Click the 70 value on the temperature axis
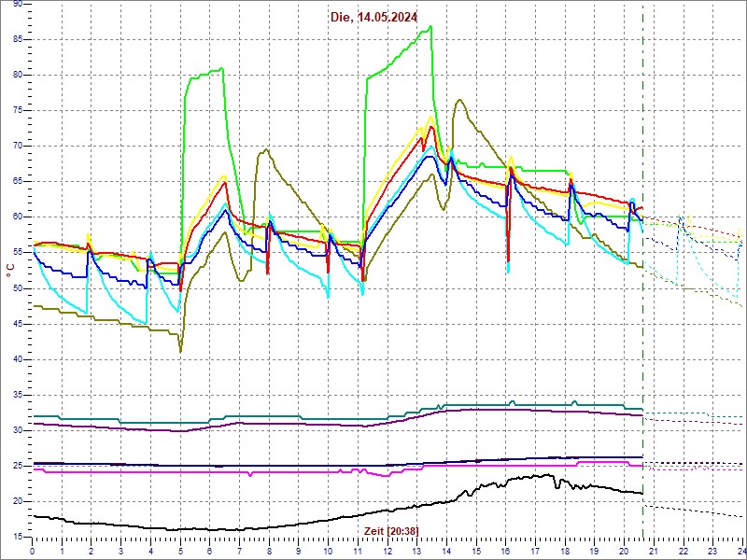 (x=17, y=147)
